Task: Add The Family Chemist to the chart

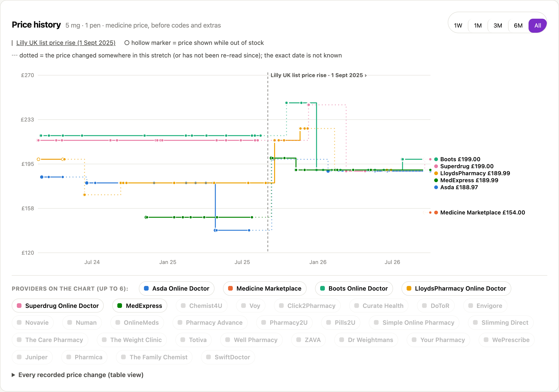Action: pyautogui.click(x=154, y=357)
